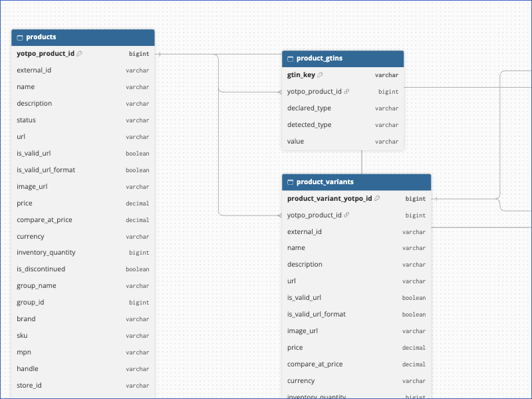Select the decimal type of products price

pos(138,203)
